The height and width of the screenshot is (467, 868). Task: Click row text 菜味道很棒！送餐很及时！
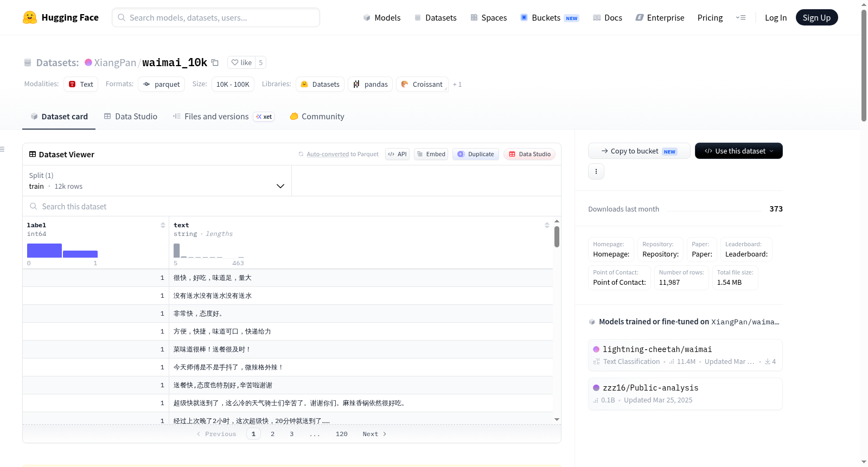212,349
